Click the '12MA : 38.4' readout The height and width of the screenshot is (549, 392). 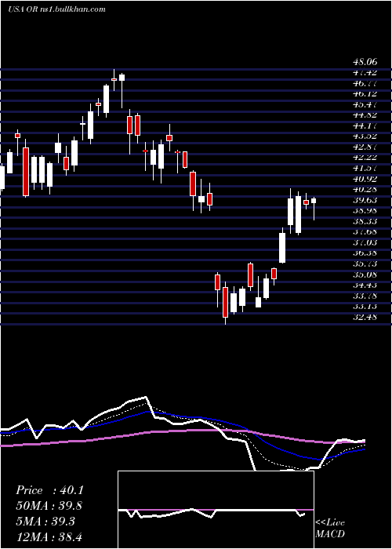click(49, 536)
